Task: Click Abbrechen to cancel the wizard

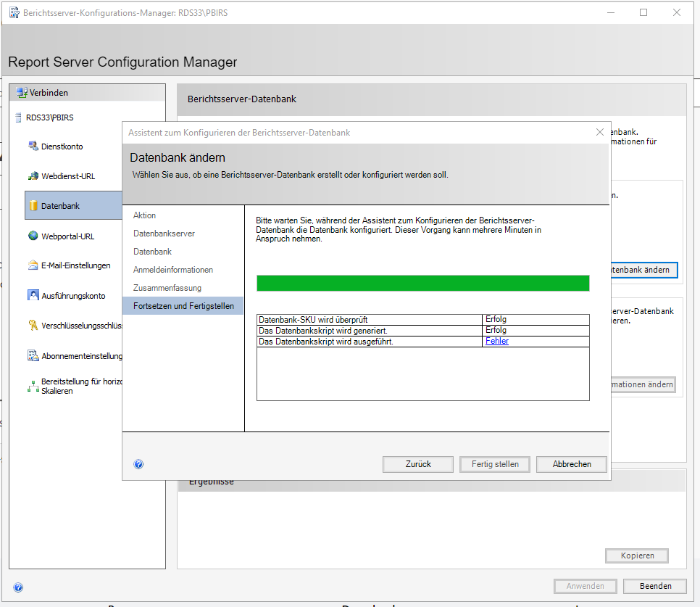Action: click(x=572, y=464)
